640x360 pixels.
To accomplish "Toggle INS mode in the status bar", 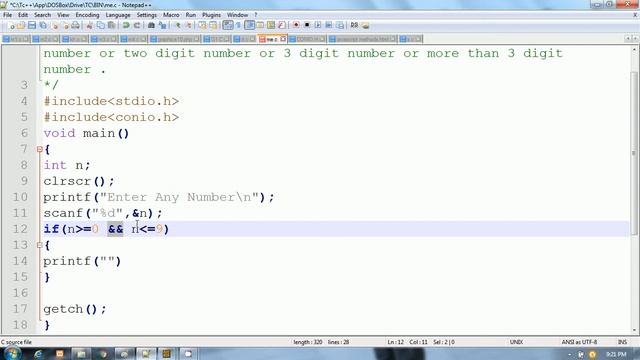I will pos(622,342).
